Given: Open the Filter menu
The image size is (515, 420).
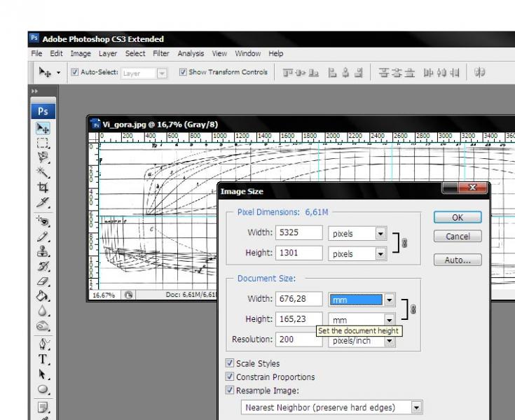Looking at the screenshot, I should (x=161, y=53).
